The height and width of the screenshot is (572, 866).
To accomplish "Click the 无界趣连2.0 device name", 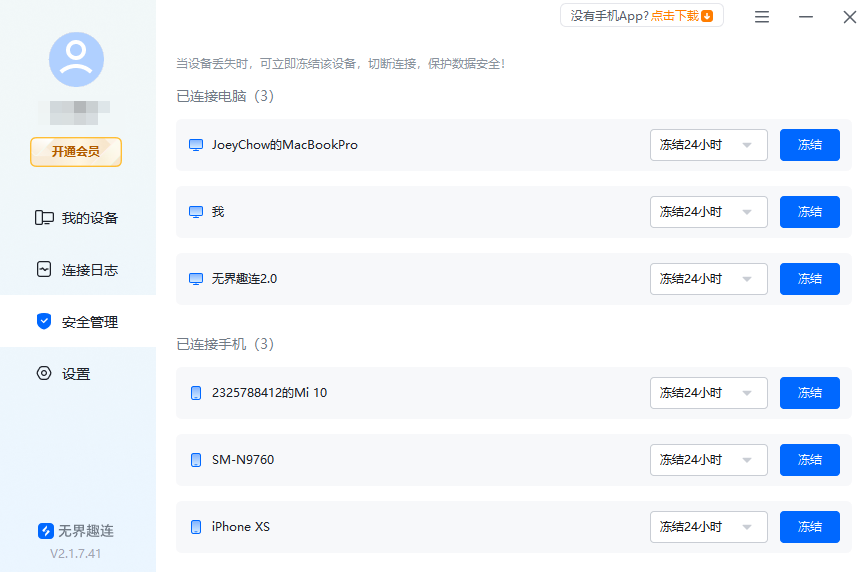I will pyautogui.click(x=245, y=279).
